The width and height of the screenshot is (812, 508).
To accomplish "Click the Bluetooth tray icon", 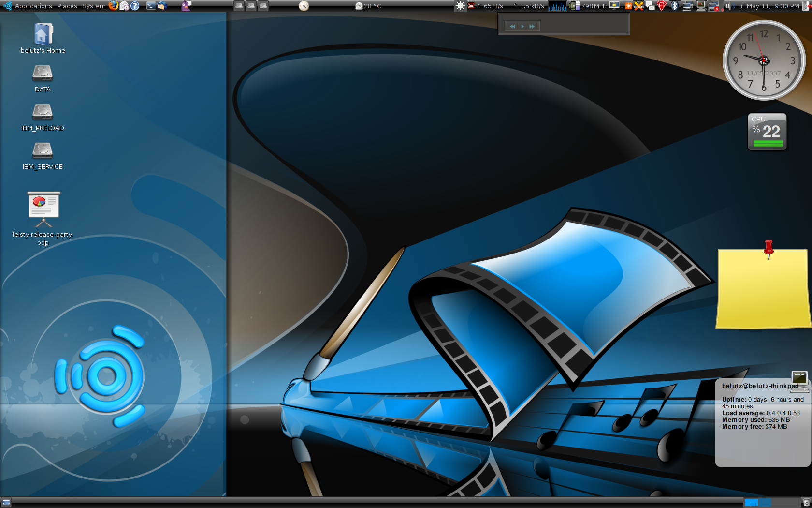I will [x=674, y=6].
